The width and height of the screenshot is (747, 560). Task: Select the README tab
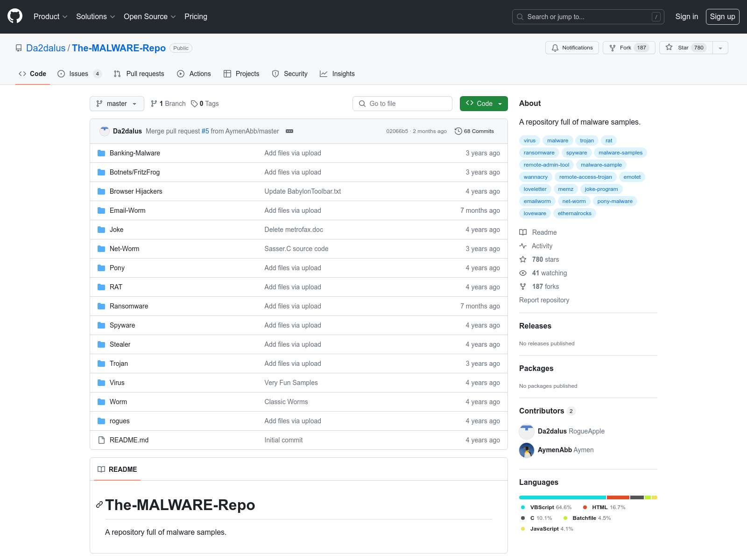coord(117,469)
